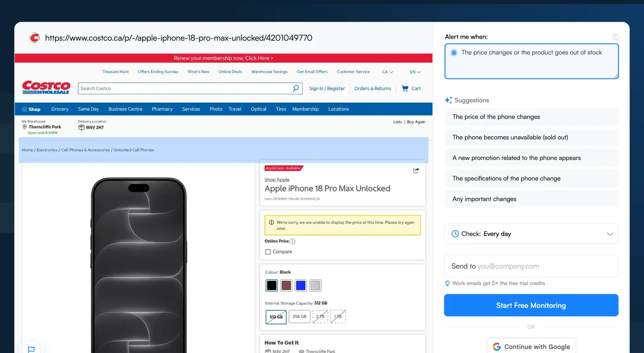Click the Online Price info icon
The width and height of the screenshot is (644, 353).
293,241
